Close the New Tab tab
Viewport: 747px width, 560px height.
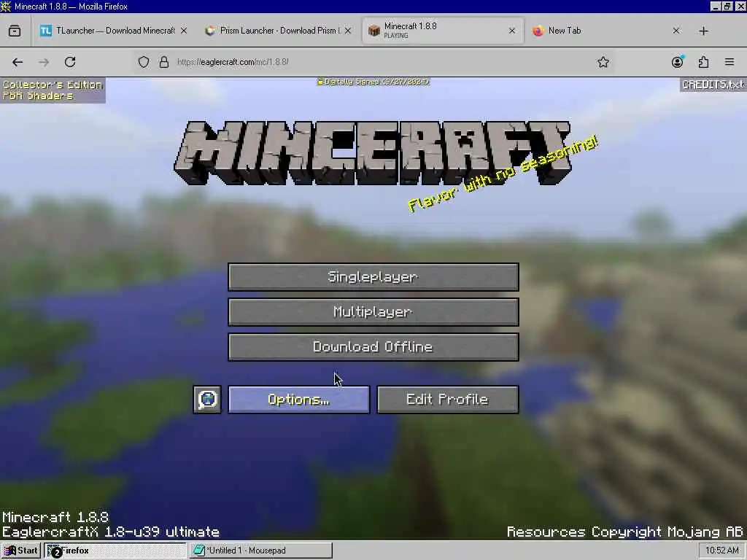tap(676, 31)
